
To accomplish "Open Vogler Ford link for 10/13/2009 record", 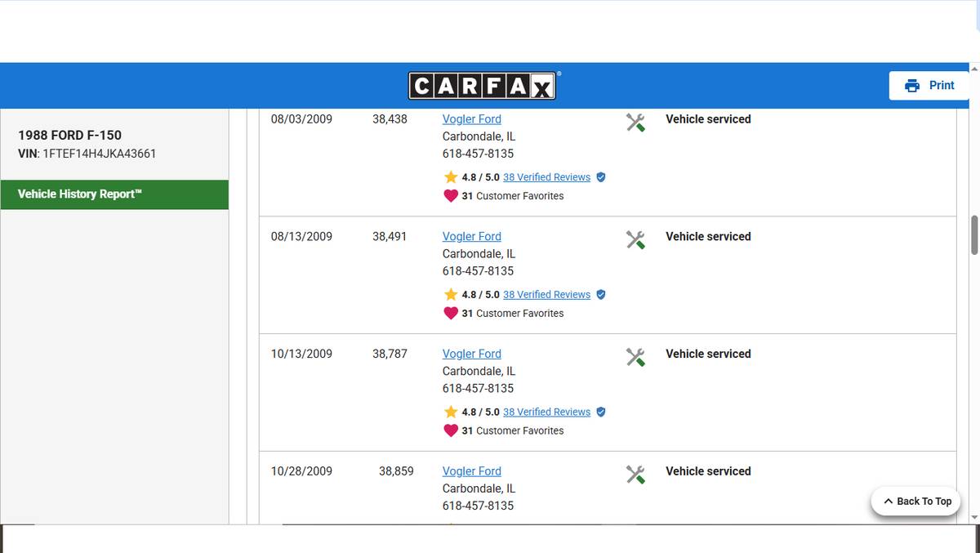I will tap(471, 354).
